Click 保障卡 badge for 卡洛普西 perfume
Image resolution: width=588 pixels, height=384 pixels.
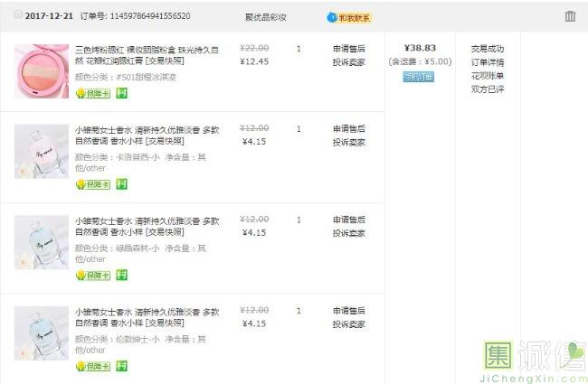click(x=93, y=184)
